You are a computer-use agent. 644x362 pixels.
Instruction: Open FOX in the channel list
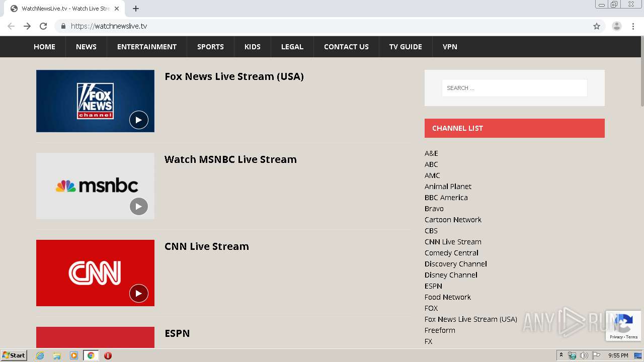pos(431,308)
